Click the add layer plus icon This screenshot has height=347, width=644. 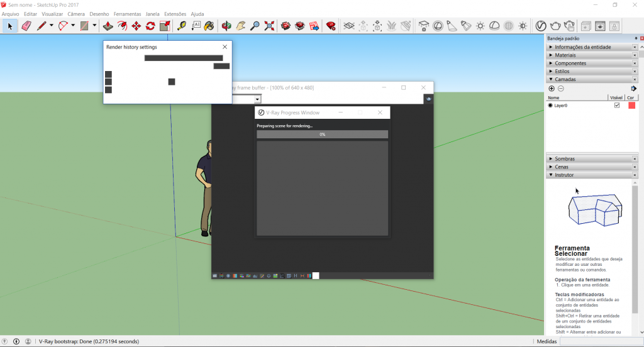(x=552, y=89)
